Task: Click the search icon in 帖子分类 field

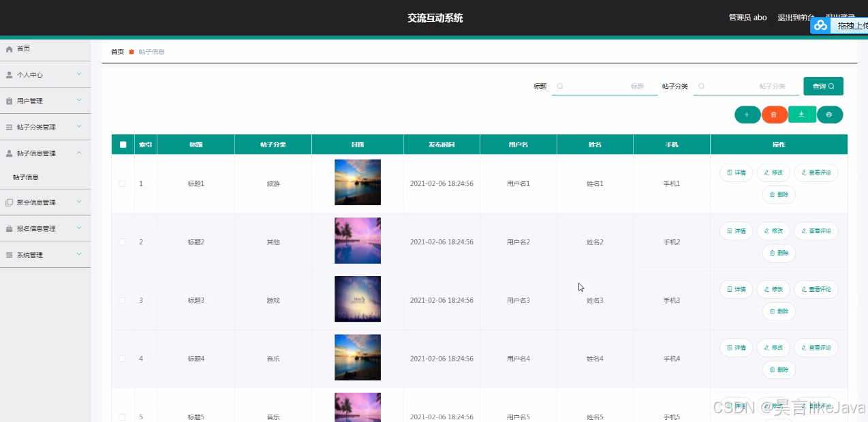Action: (x=702, y=87)
